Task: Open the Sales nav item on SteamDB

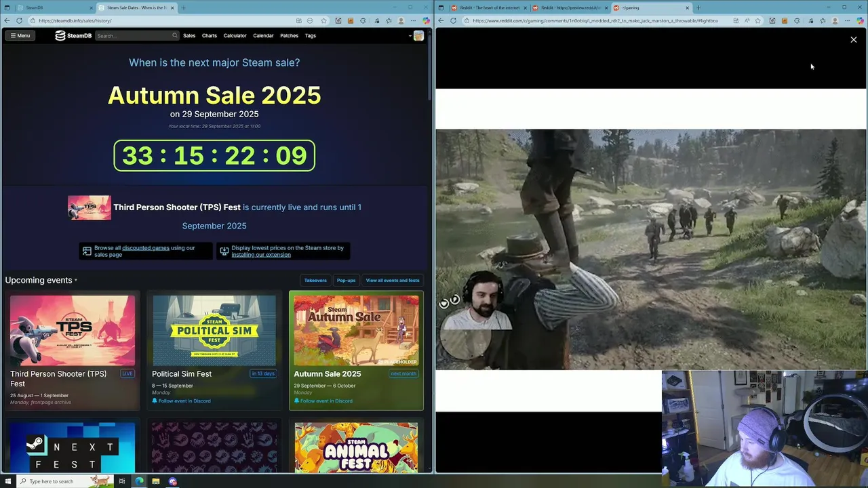Action: [x=189, y=35]
